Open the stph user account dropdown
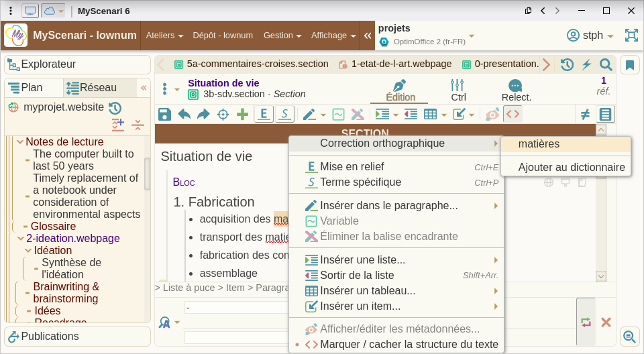Image resolution: width=644 pixels, height=354 pixels. [x=591, y=36]
